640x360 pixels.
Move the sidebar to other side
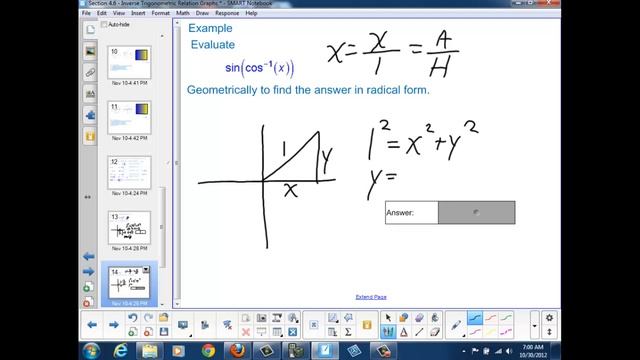click(88, 197)
